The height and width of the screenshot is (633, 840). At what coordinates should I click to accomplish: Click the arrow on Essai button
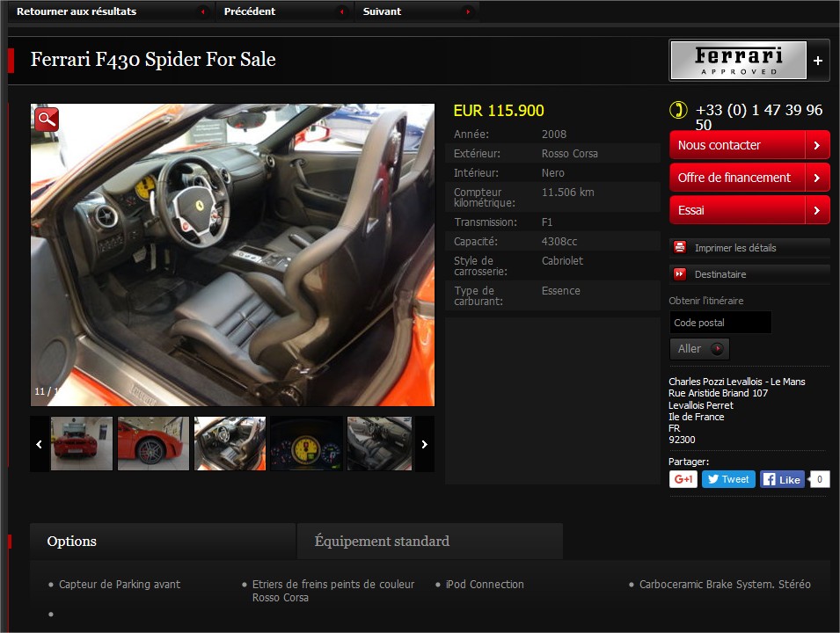[817, 210]
